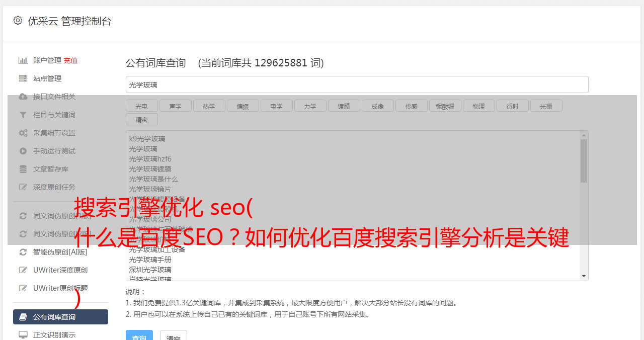Click the 采集细节设置 gears icon

pos(23,133)
